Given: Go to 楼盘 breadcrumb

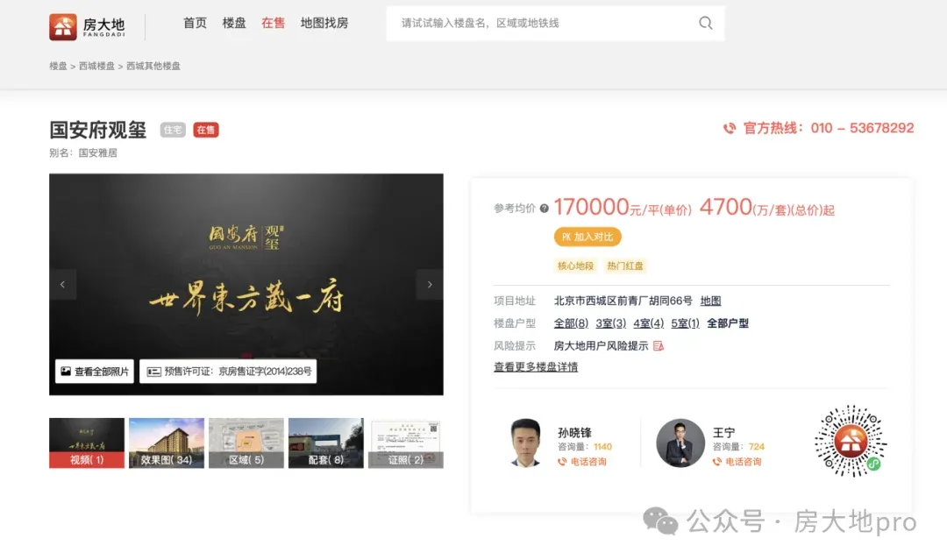Looking at the screenshot, I should pyautogui.click(x=58, y=66).
